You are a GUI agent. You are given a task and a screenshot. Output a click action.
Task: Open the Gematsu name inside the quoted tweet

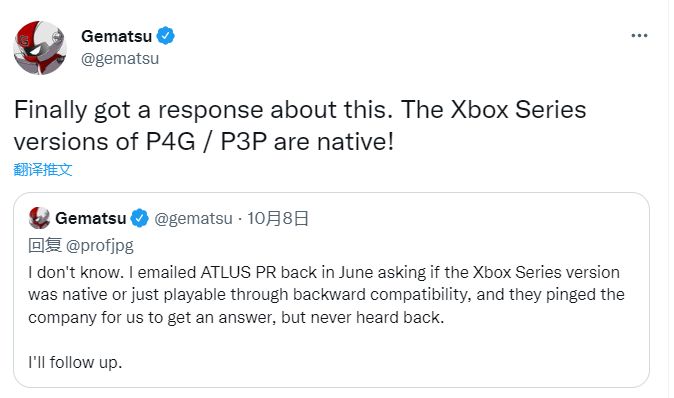click(x=91, y=218)
